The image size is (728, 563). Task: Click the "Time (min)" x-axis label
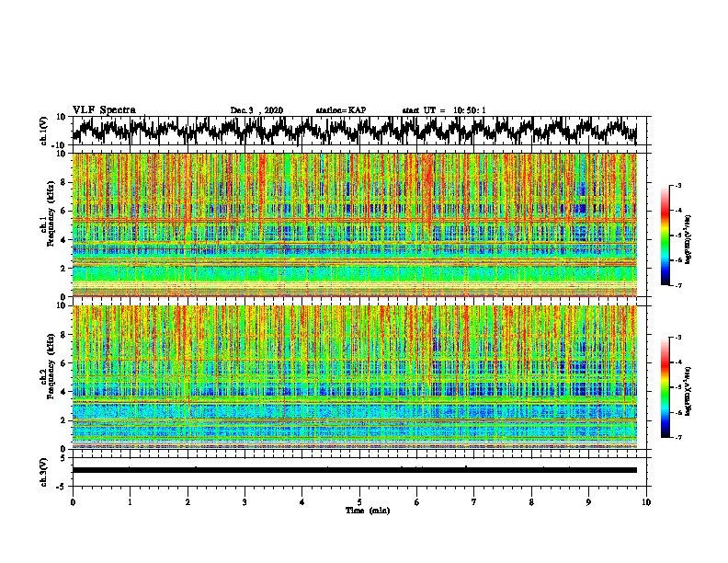click(368, 511)
